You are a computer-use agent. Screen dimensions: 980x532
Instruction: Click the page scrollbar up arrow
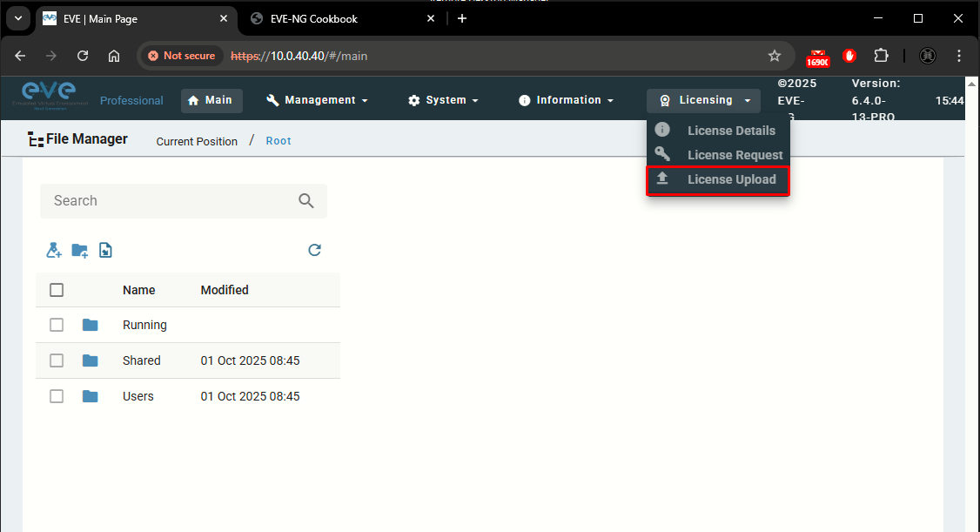(972, 83)
